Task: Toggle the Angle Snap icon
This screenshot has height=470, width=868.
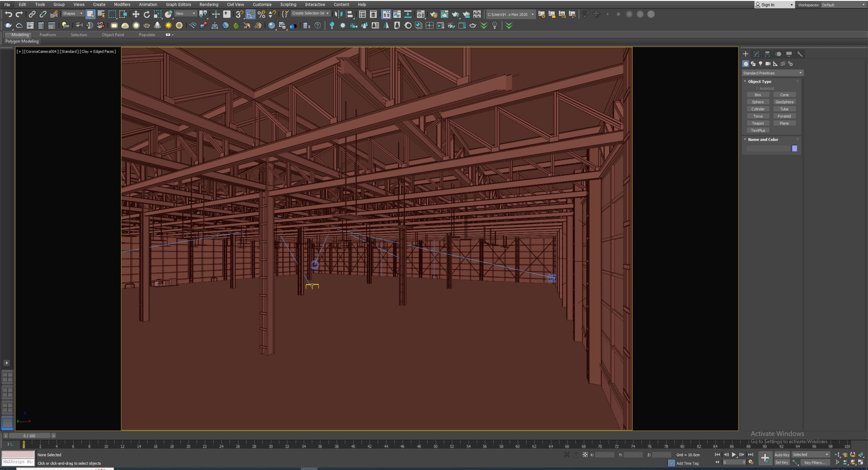Action: coord(250,14)
